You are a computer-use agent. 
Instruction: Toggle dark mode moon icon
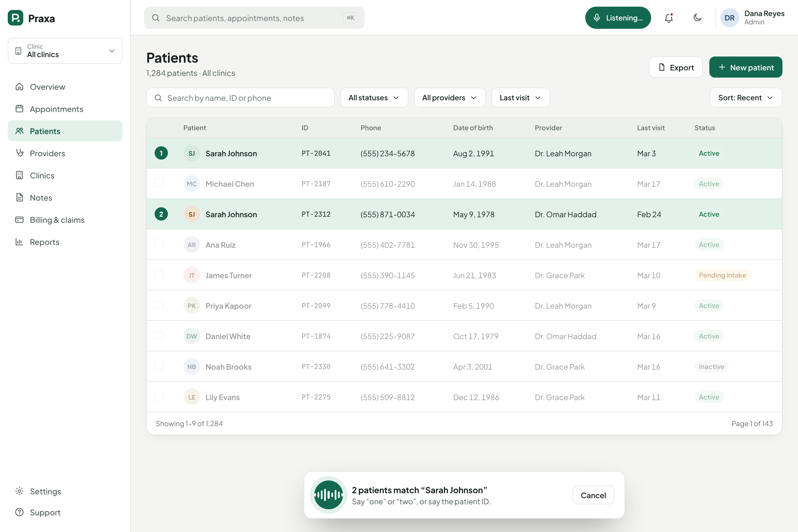[697, 18]
